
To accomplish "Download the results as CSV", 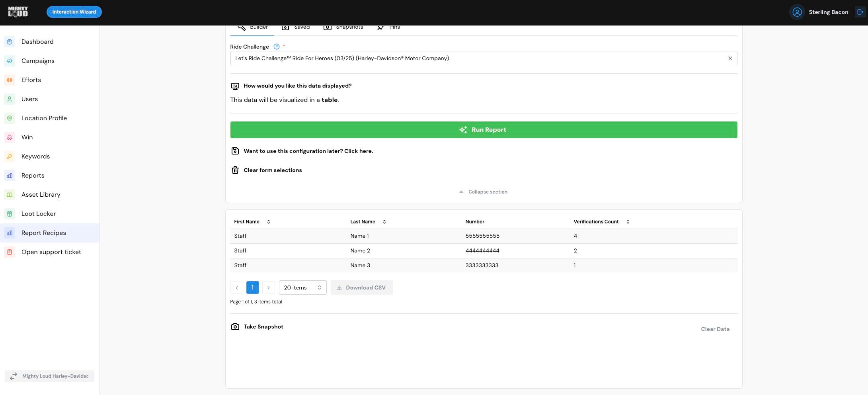I will pyautogui.click(x=361, y=287).
